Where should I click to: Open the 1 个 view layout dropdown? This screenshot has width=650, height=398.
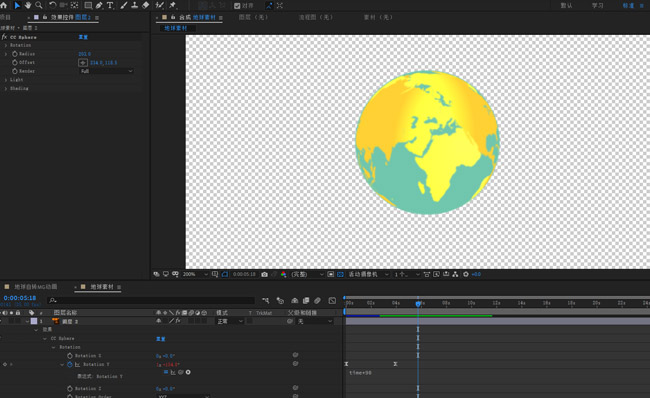click(x=407, y=274)
